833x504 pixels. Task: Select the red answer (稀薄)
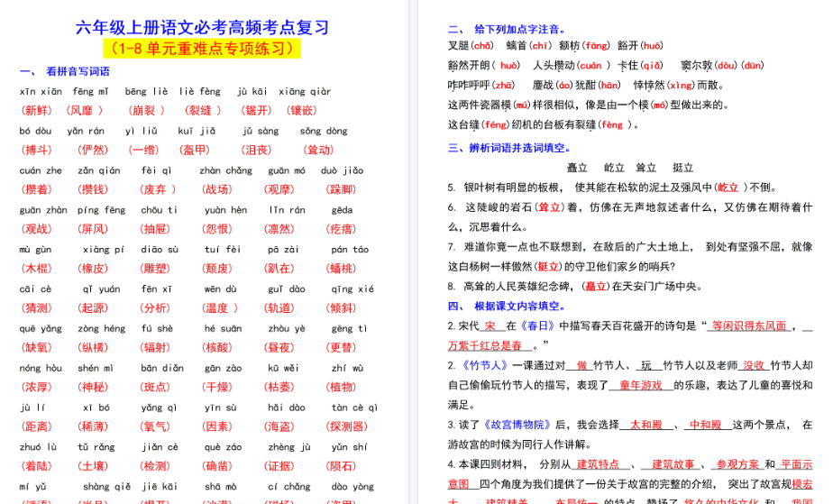point(93,426)
